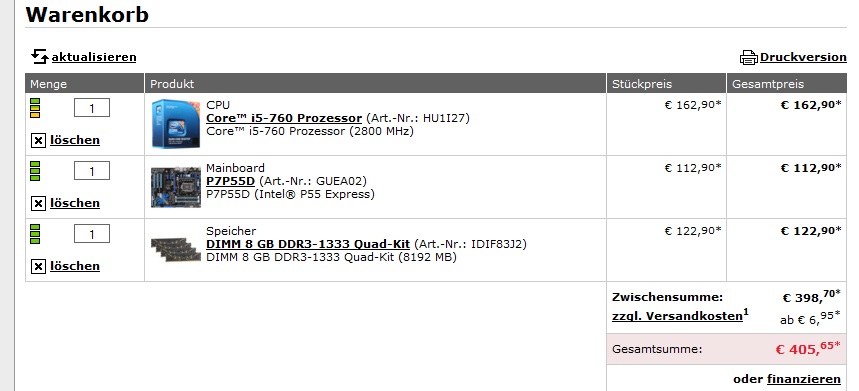The image size is (859, 391).
Task: Click the aktualisieren text link
Action: click(94, 57)
